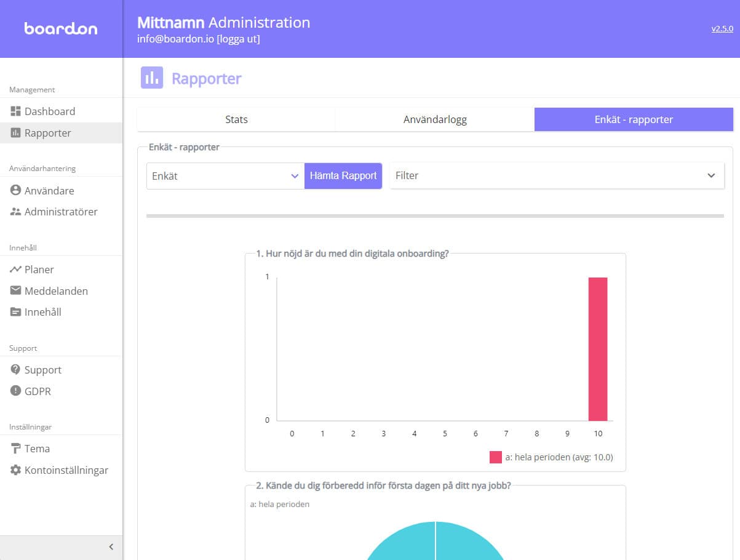Click the 'a: hela perioden (avg: 10.0)' legend text
740x560 pixels.
pos(559,457)
